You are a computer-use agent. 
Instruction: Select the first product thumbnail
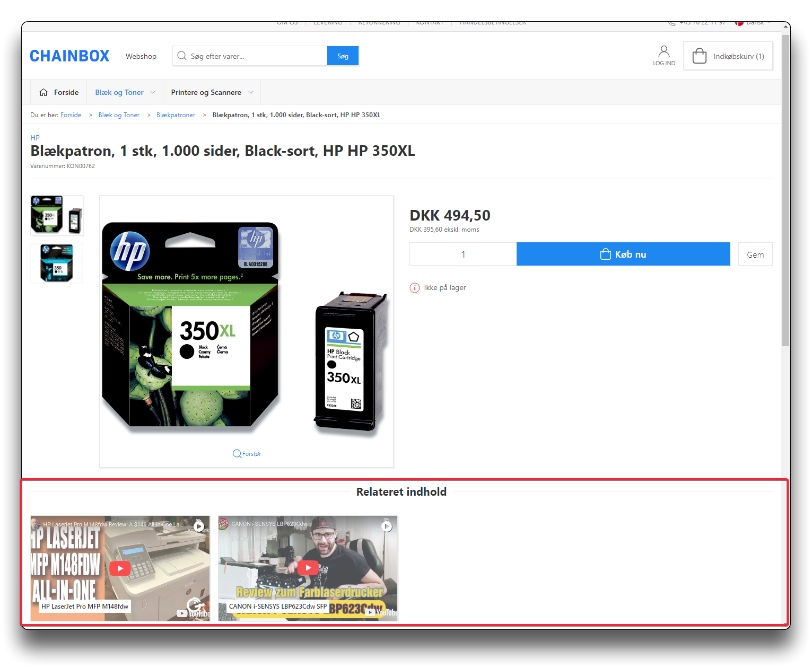pyautogui.click(x=57, y=215)
